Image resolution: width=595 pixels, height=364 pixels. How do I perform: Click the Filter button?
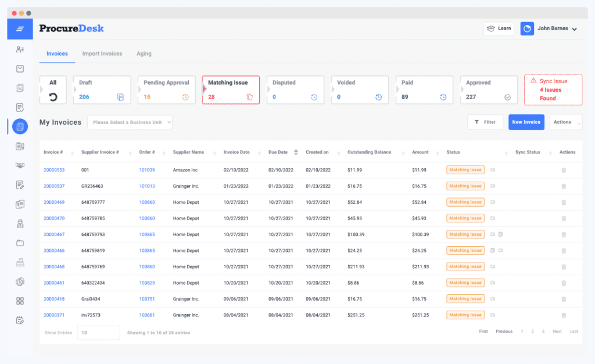[x=485, y=122]
